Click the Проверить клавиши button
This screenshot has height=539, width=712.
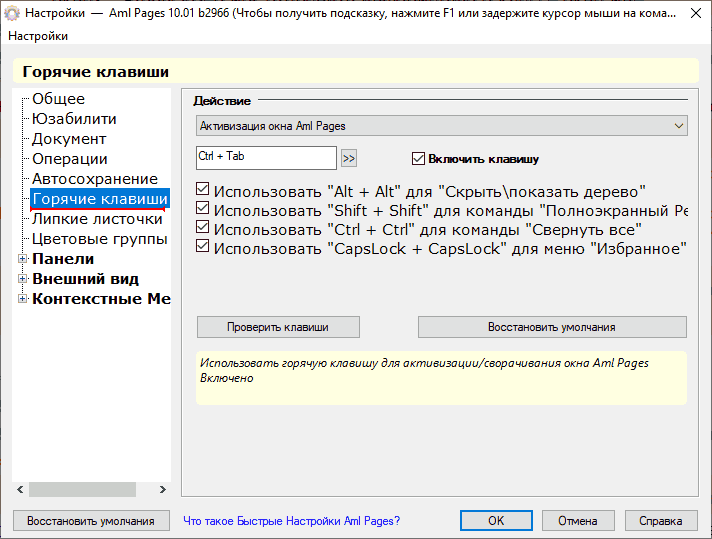point(278,327)
